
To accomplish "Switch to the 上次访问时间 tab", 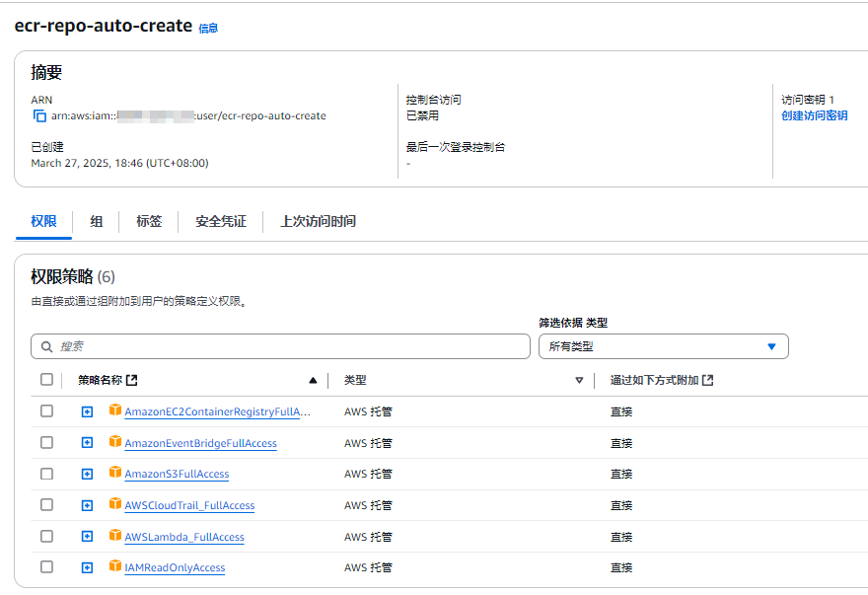I will (318, 221).
